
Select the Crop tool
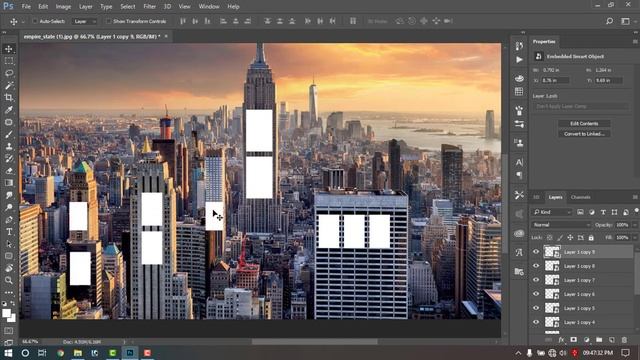[9, 98]
